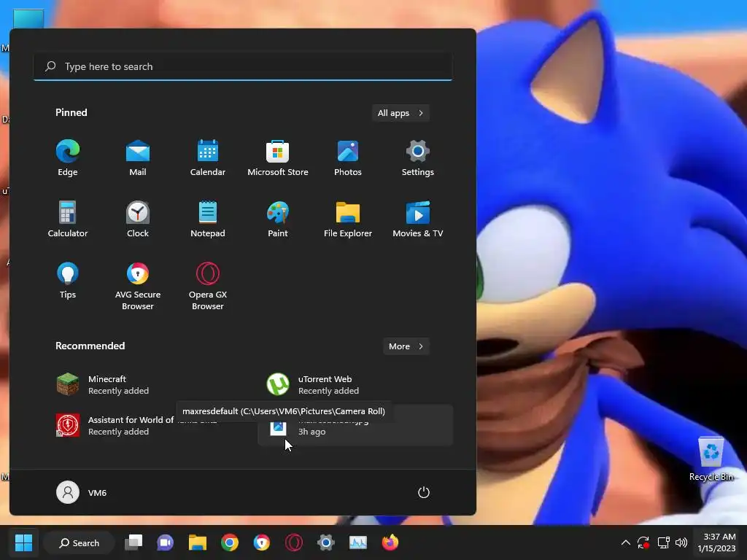
Task: Open Opera GX Browser pinned app
Action: pos(208,286)
